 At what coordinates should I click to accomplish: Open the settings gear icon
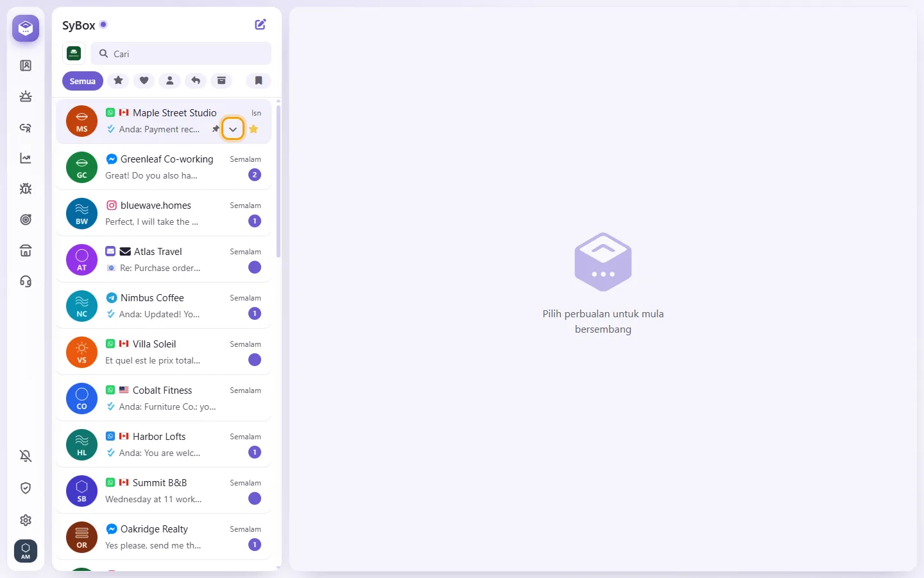pos(26,520)
